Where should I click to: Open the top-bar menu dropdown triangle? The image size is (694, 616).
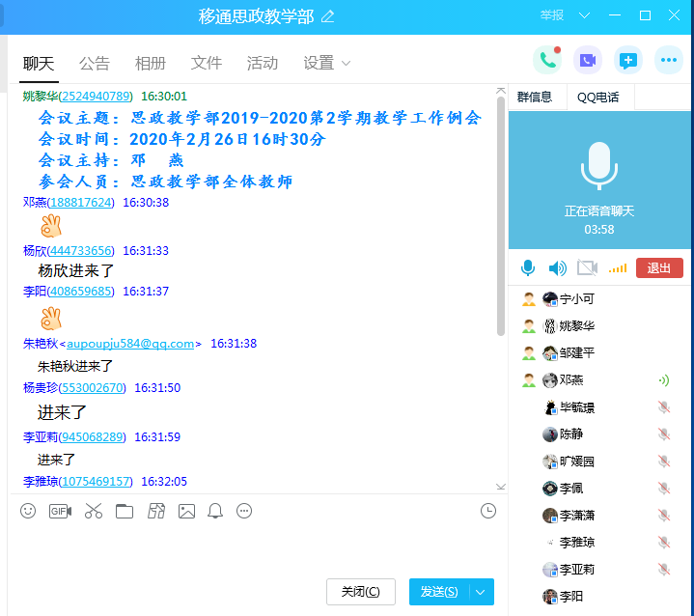[585, 15]
